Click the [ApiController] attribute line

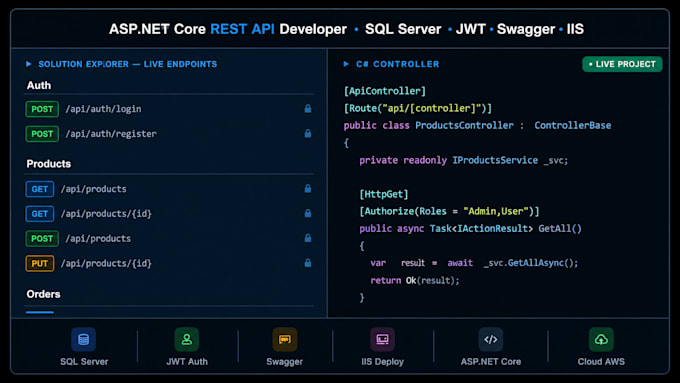click(x=385, y=91)
